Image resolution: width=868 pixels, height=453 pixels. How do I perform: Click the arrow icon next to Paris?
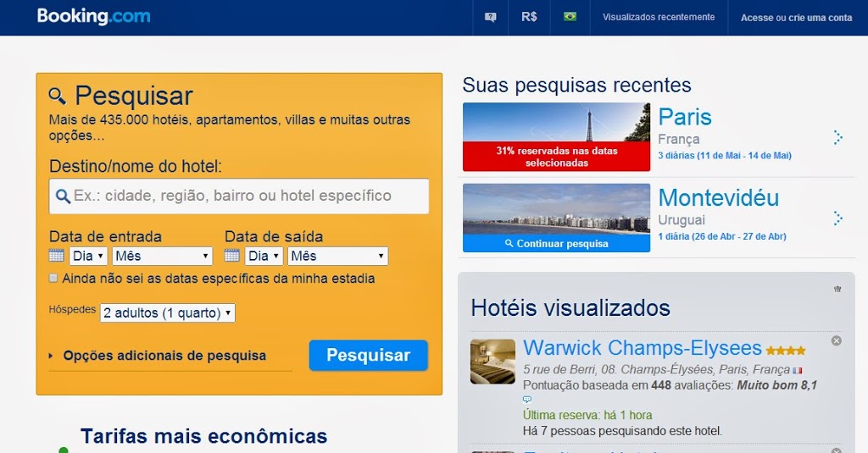click(x=837, y=137)
